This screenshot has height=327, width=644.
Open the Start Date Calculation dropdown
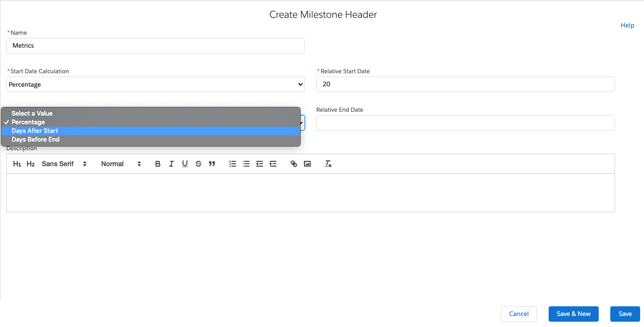pos(156,84)
